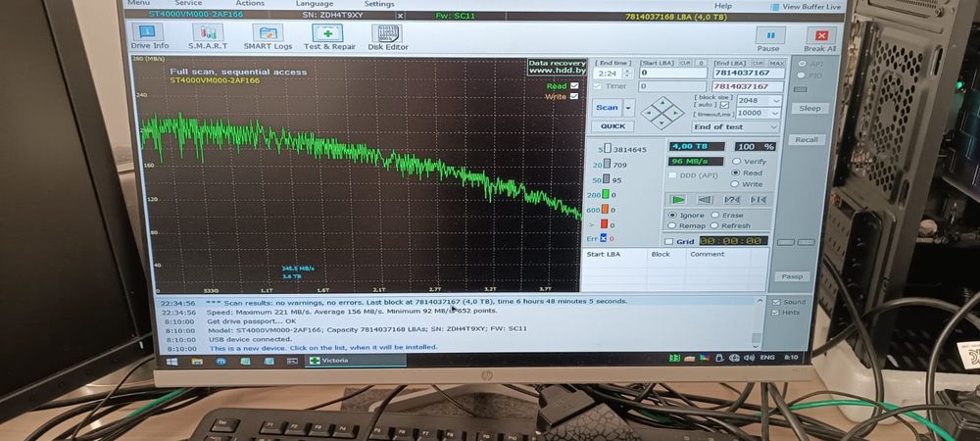Click the End time spinner arrows
Screen dimensions: 980x441
(x=627, y=73)
